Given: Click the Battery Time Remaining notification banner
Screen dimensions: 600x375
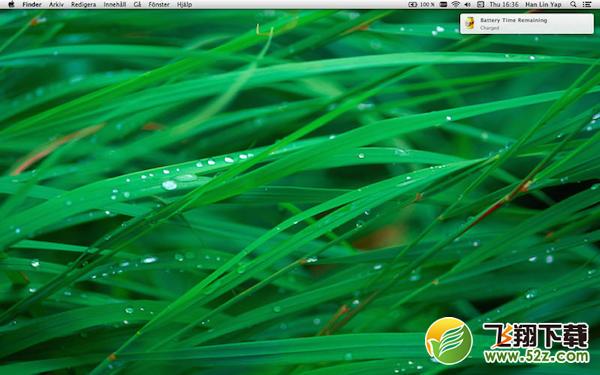Looking at the screenshot, I should pyautogui.click(x=527, y=24).
